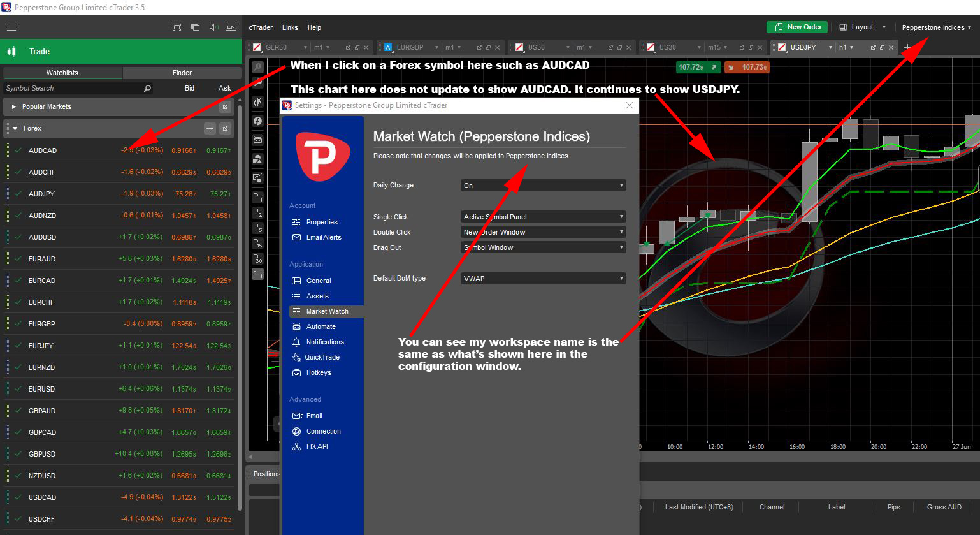This screenshot has width=980, height=535.
Task: Switch to the Finder tab
Action: tap(182, 73)
